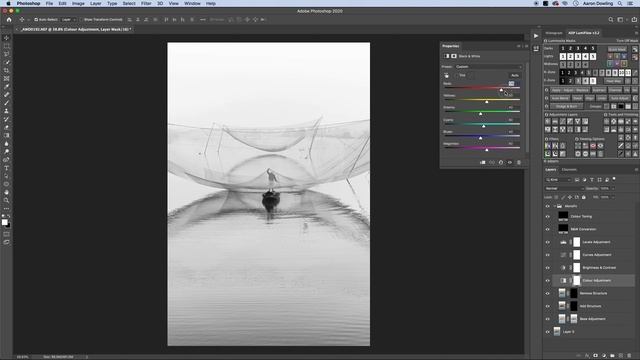The height and width of the screenshot is (360, 640).
Task: Open the blend mode dropdown in Layers
Action: click(x=564, y=189)
